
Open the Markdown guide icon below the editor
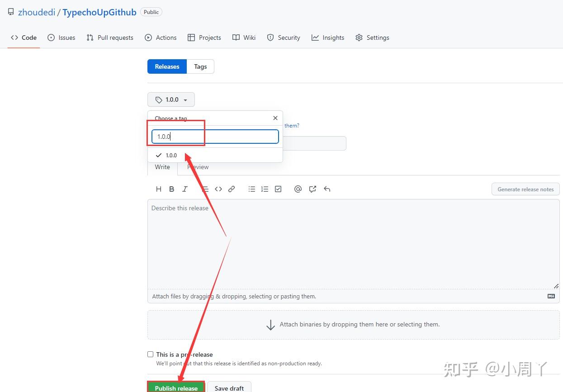click(x=551, y=296)
